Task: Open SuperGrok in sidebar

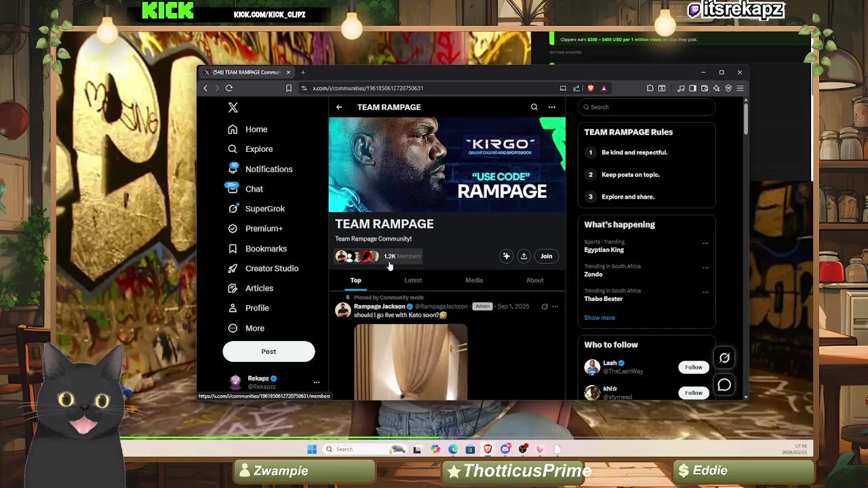Action: pyautogui.click(x=256, y=209)
